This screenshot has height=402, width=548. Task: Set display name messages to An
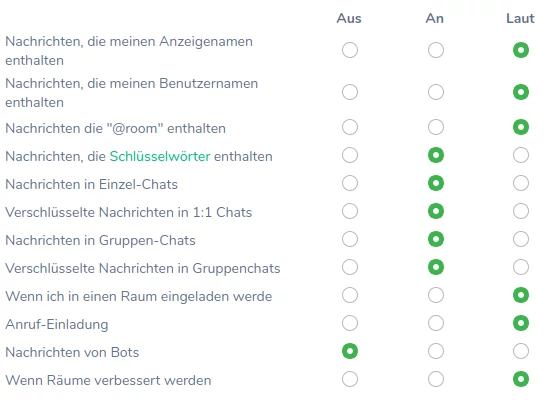click(x=436, y=50)
